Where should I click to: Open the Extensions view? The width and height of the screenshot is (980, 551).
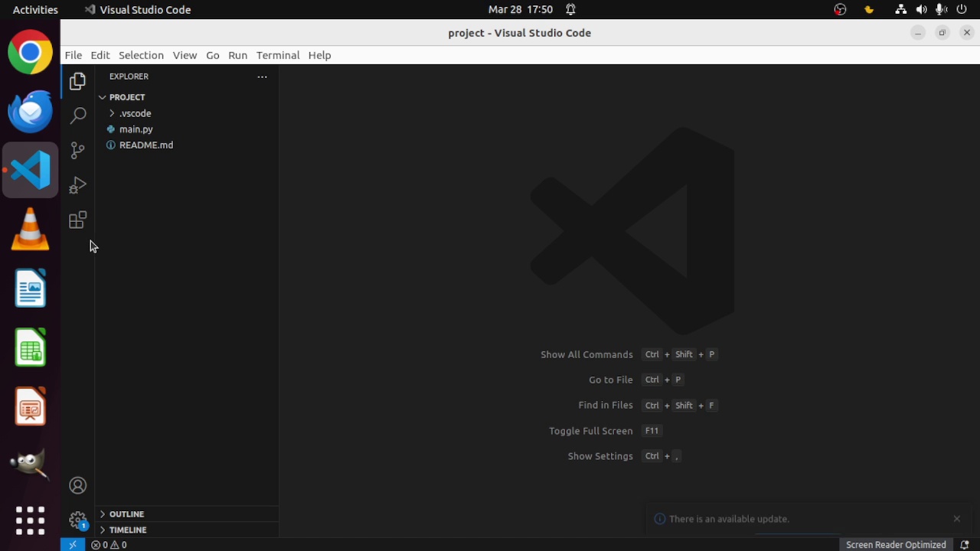click(x=77, y=220)
